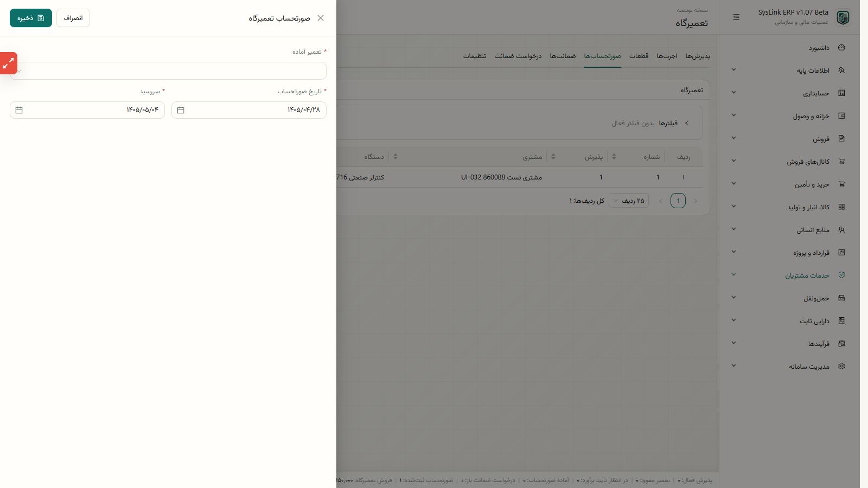The height and width of the screenshot is (488, 868).
Task: Open دارایی ثابت in the sidebar
Action: pyautogui.click(x=789, y=321)
